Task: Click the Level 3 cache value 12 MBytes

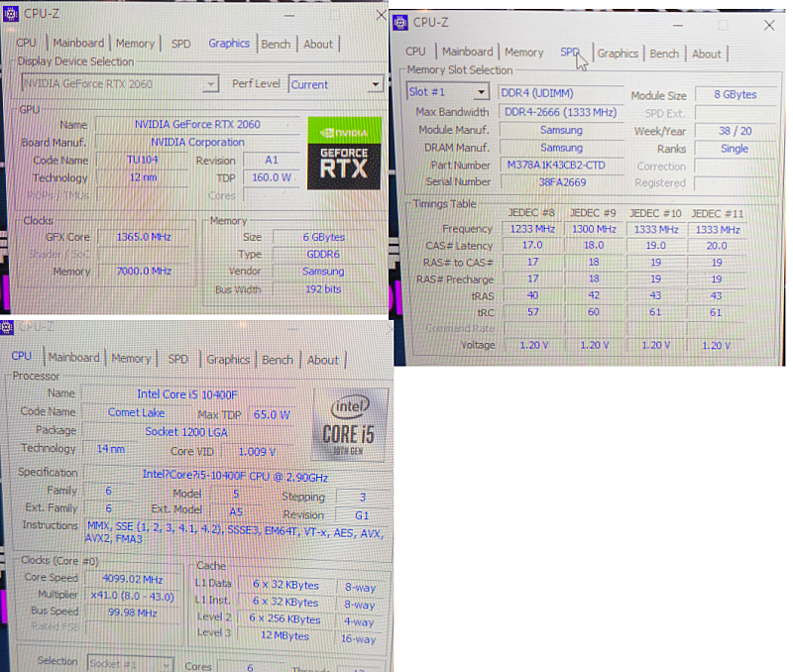Action: pos(284,635)
